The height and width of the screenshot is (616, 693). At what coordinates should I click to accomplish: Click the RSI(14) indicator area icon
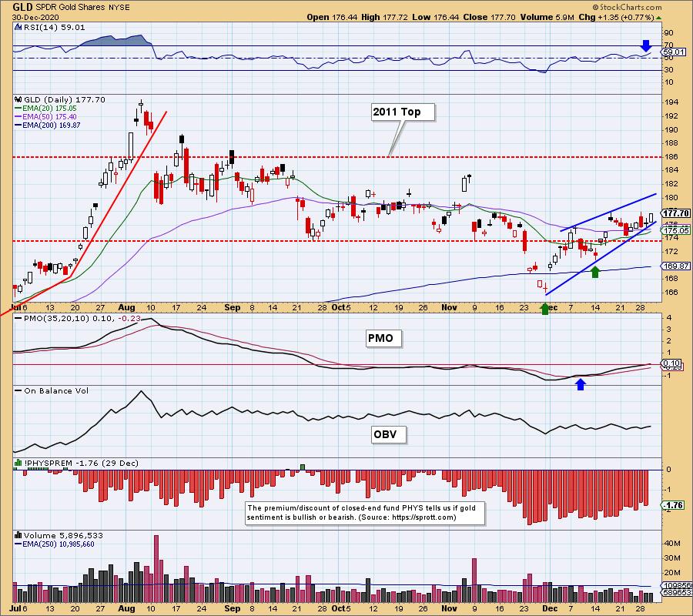[18, 27]
